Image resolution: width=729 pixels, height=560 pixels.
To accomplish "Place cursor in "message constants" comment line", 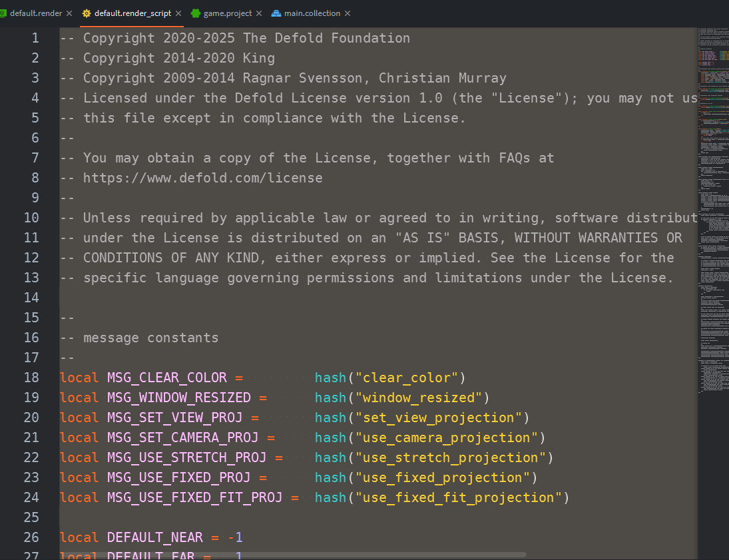I will (x=150, y=338).
